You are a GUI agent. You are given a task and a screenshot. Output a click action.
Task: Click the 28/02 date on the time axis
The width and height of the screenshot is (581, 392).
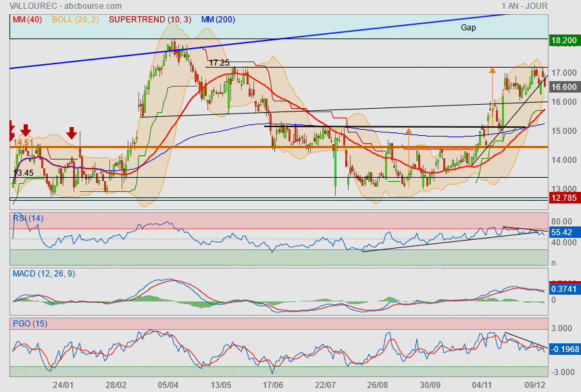tap(116, 385)
